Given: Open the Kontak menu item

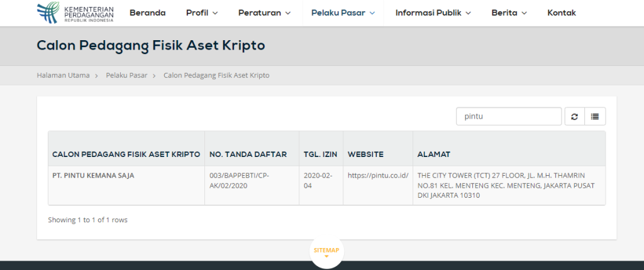Looking at the screenshot, I should 562,13.
